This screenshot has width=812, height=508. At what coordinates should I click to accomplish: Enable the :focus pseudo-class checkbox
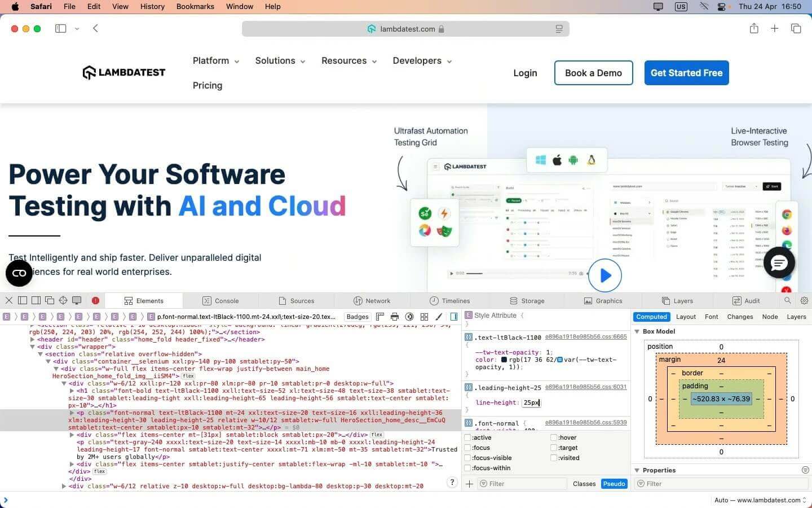(467, 448)
